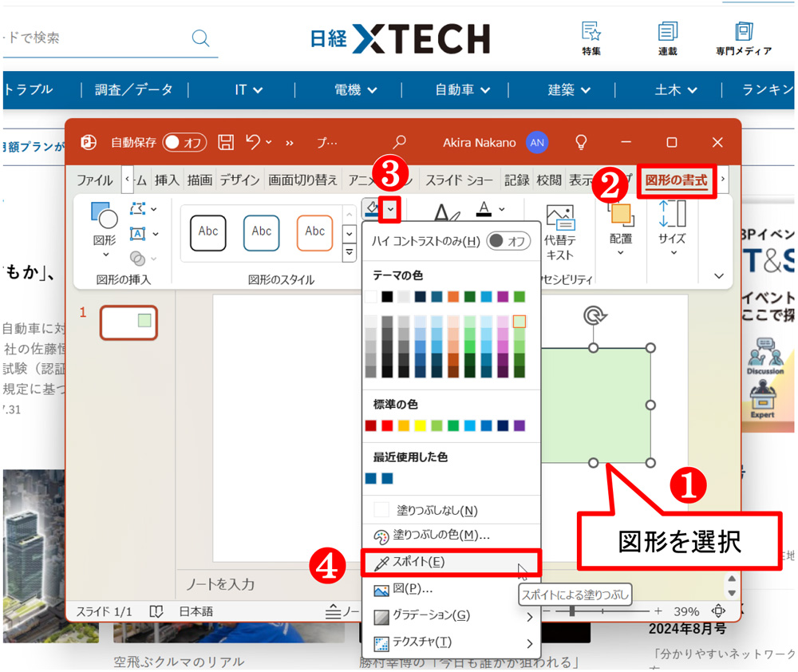
Task: Switch to the 挿入 tab
Action: pyautogui.click(x=167, y=180)
